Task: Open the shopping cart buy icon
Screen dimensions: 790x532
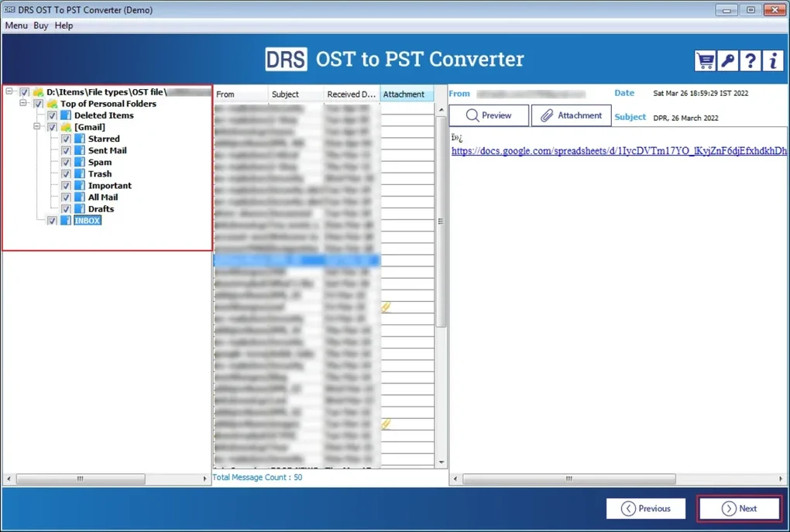Action: coord(705,61)
